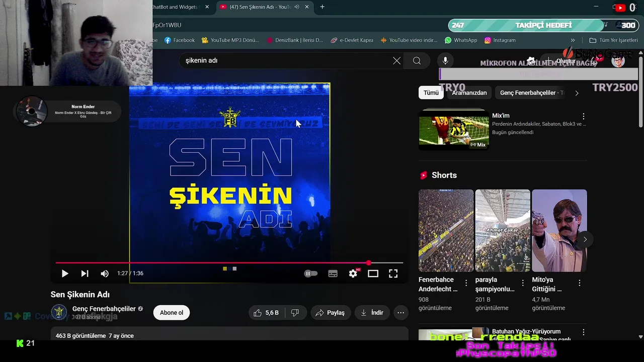Play the Sen Şikenin Adı video

(65, 274)
